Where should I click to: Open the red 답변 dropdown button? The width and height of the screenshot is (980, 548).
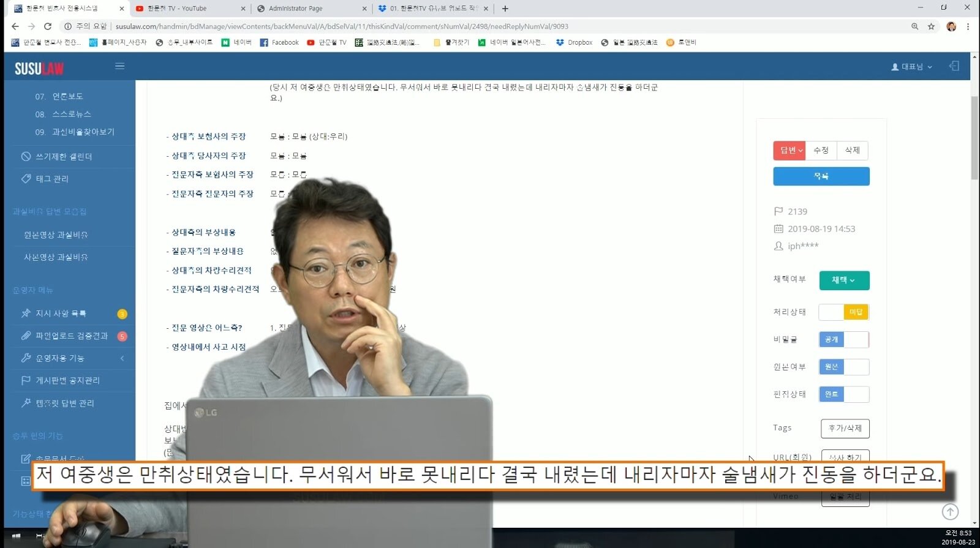(790, 150)
